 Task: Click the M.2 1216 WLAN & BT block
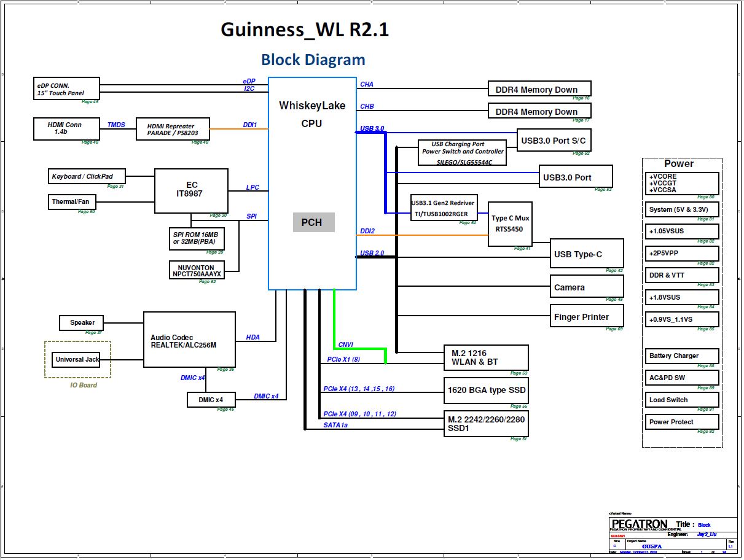(485, 357)
